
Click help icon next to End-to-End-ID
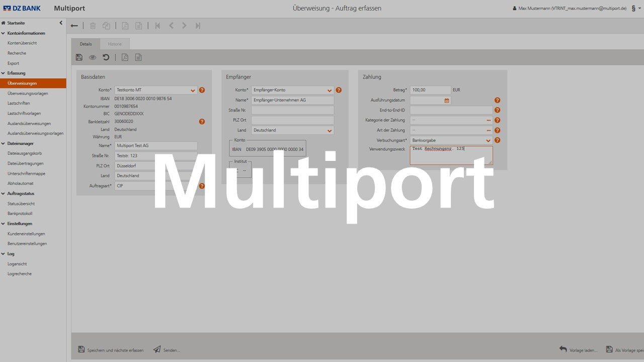[x=497, y=110]
